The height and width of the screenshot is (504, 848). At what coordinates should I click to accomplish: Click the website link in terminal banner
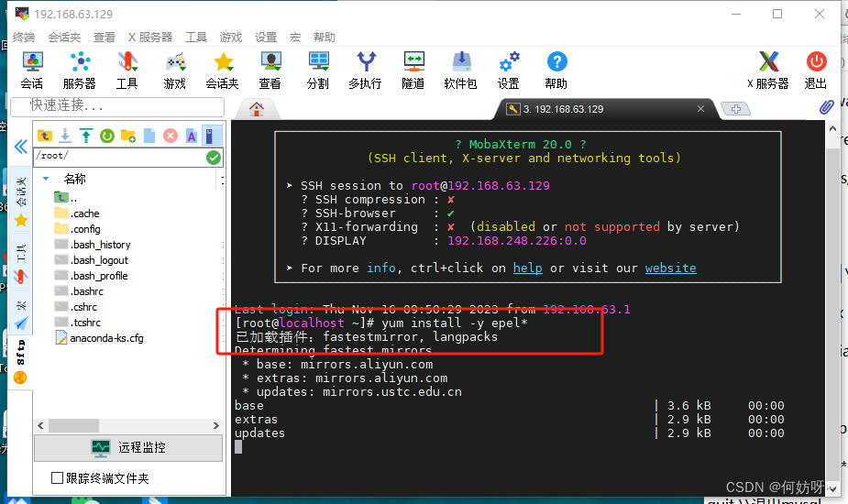point(671,268)
